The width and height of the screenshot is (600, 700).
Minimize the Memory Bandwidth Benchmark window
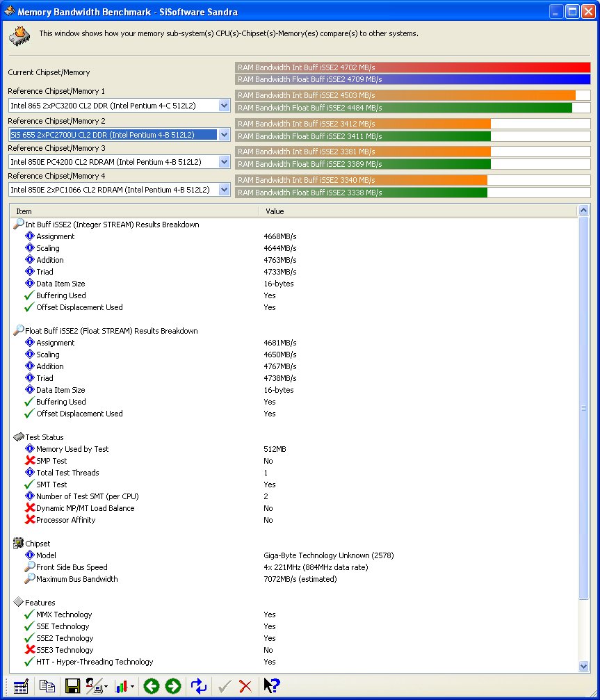coord(556,12)
